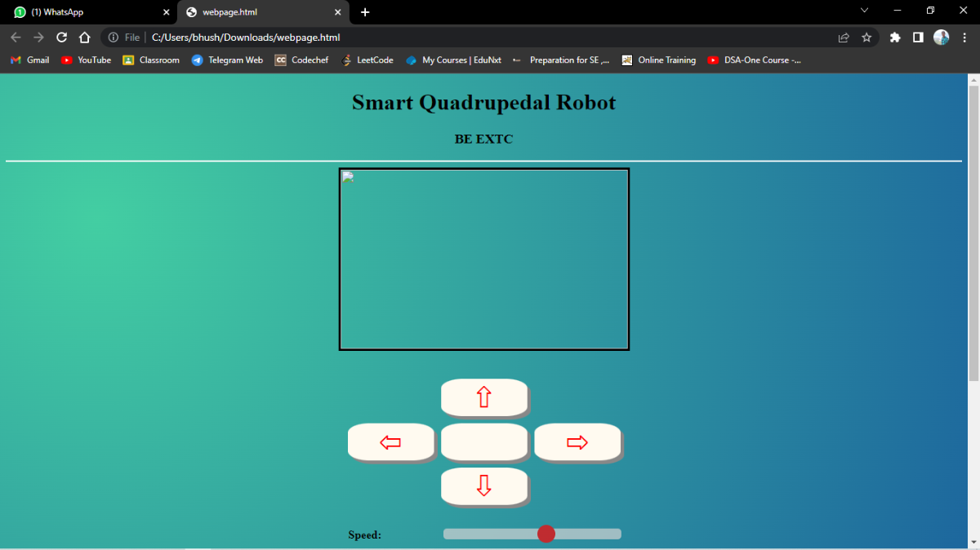The image size is (980, 550).
Task: Go to the browser home page icon
Action: [x=84, y=38]
